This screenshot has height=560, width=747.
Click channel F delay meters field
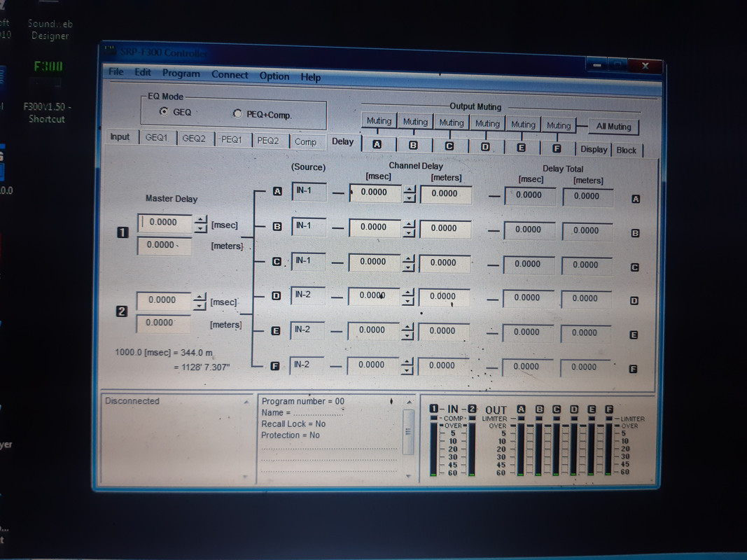coord(444,366)
